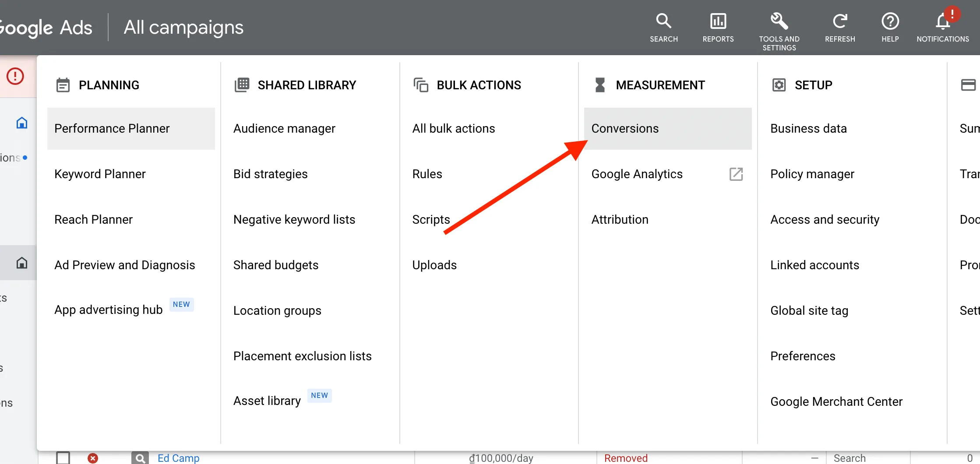980x464 pixels.
Task: Click the Removed status text
Action: 626,458
